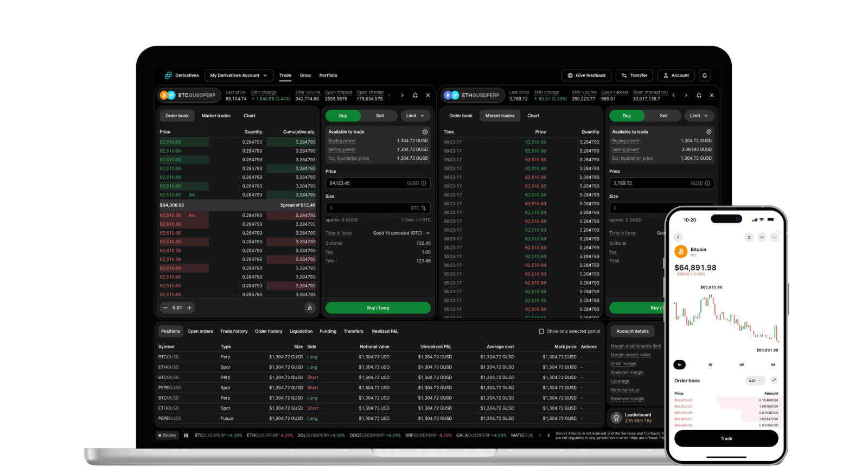Open the 0.01 grouping dropdown on phone

755,381
